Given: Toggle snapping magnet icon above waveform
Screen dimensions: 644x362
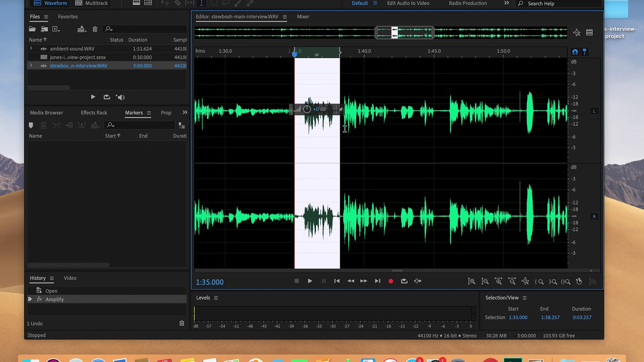Looking at the screenshot, I should point(575,52).
